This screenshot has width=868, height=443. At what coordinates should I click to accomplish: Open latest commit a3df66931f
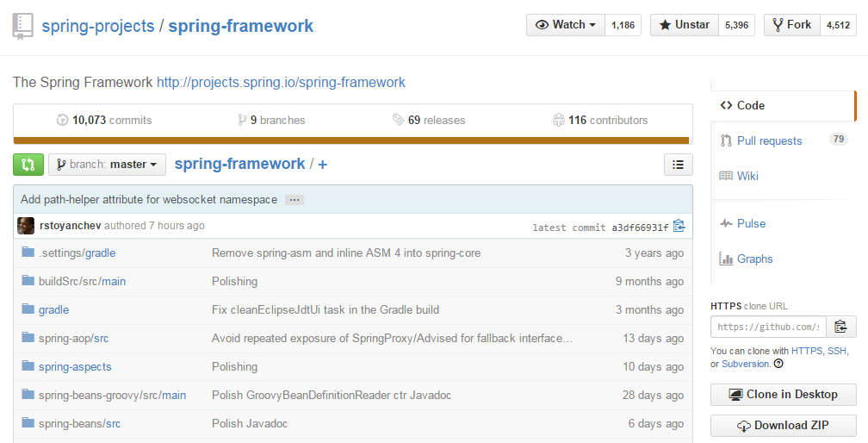pyautogui.click(x=640, y=227)
